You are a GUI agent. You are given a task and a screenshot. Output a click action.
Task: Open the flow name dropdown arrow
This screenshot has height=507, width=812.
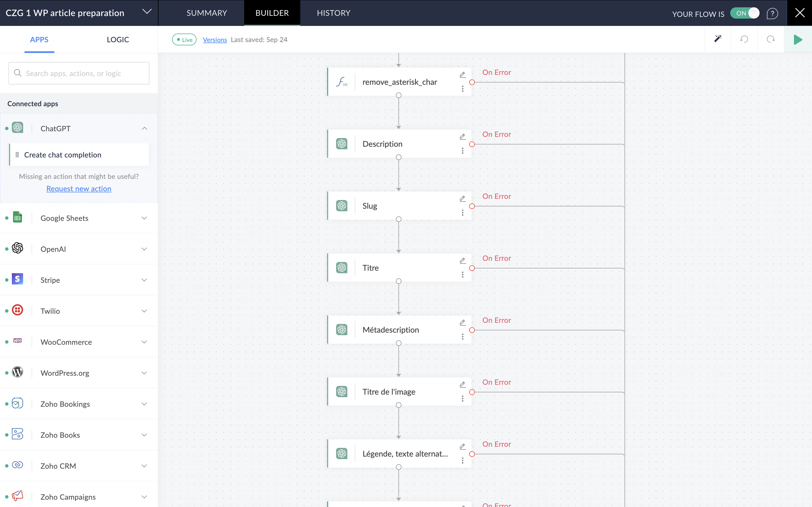pos(147,12)
